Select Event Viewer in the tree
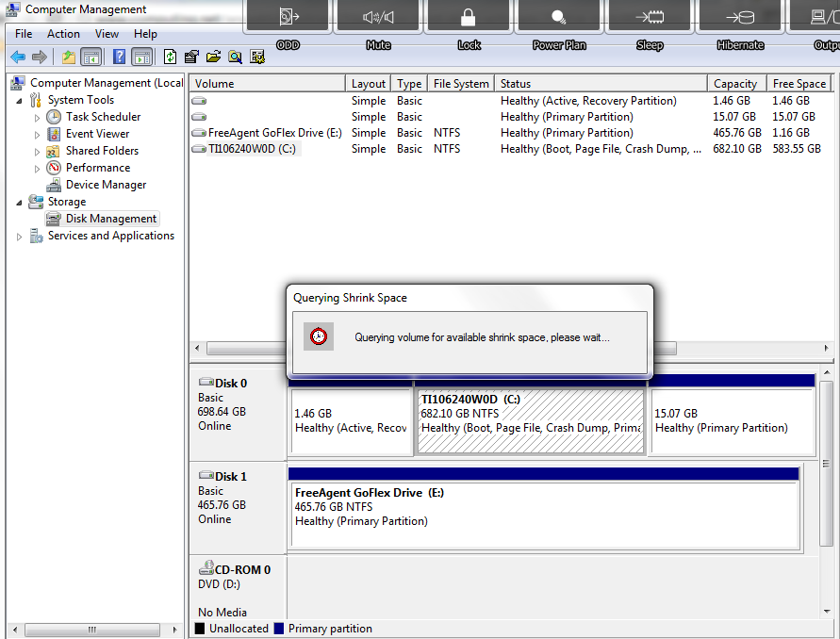Screen dimensions: 840x639 [x=97, y=134]
